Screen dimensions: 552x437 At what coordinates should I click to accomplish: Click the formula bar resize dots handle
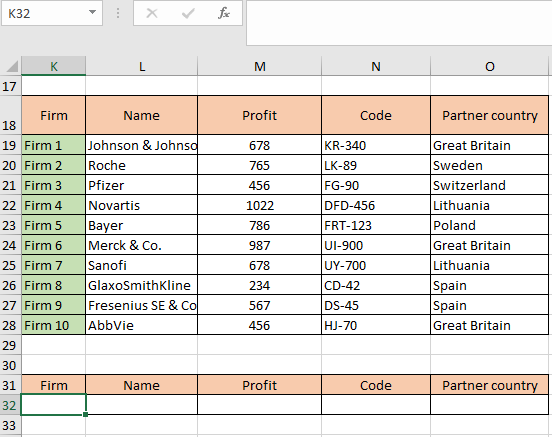tap(118, 13)
